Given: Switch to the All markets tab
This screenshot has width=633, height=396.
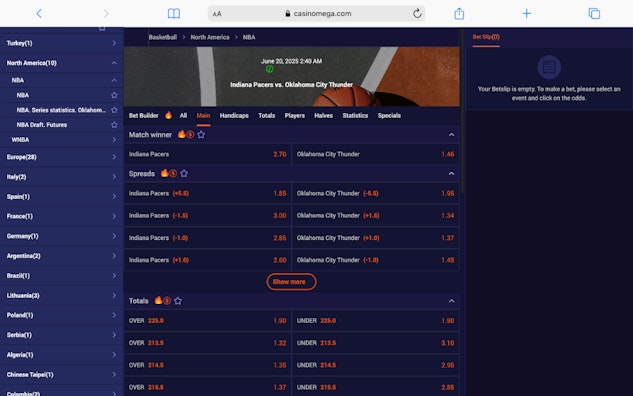Looking at the screenshot, I should tap(183, 115).
